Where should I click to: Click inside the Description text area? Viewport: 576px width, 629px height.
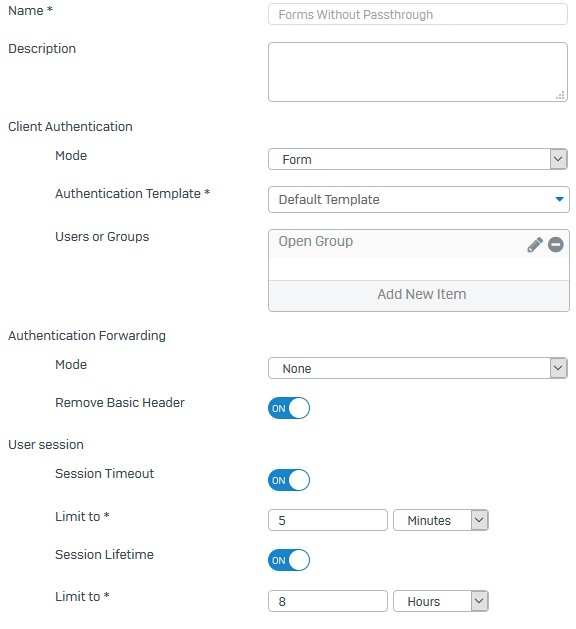418,72
